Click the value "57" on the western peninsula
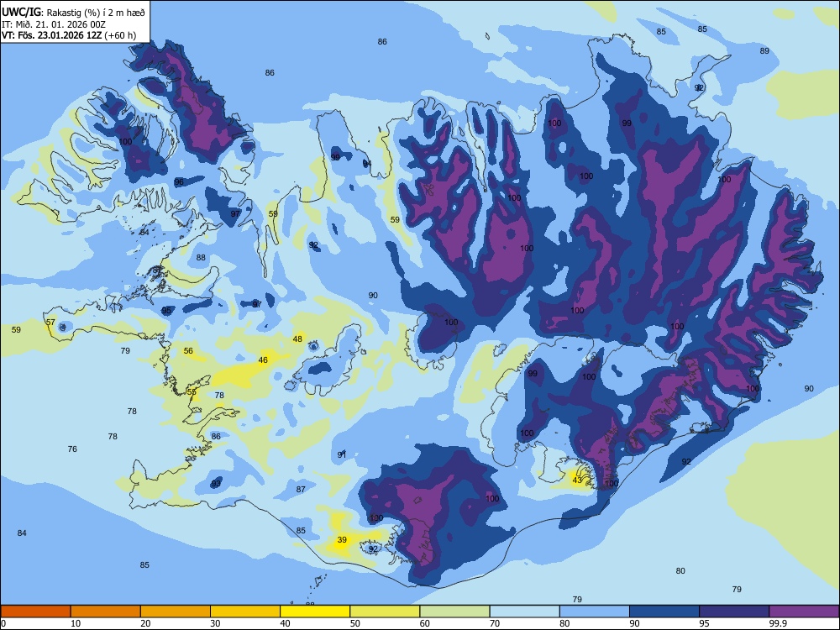Screen dimensions: 840x630 (50, 323)
